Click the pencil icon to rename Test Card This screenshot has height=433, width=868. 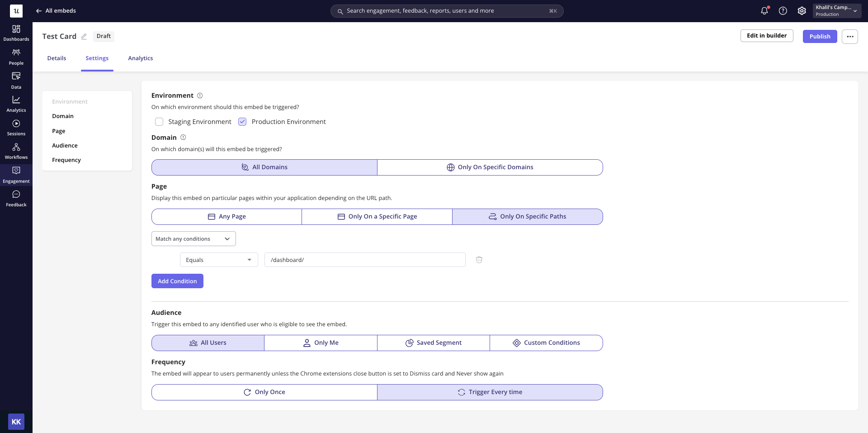click(84, 36)
